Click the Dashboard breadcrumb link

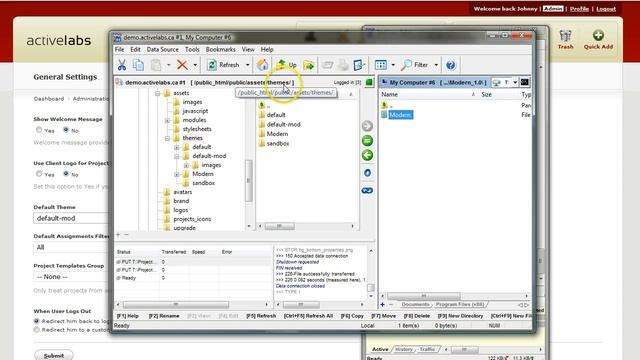tap(49, 99)
